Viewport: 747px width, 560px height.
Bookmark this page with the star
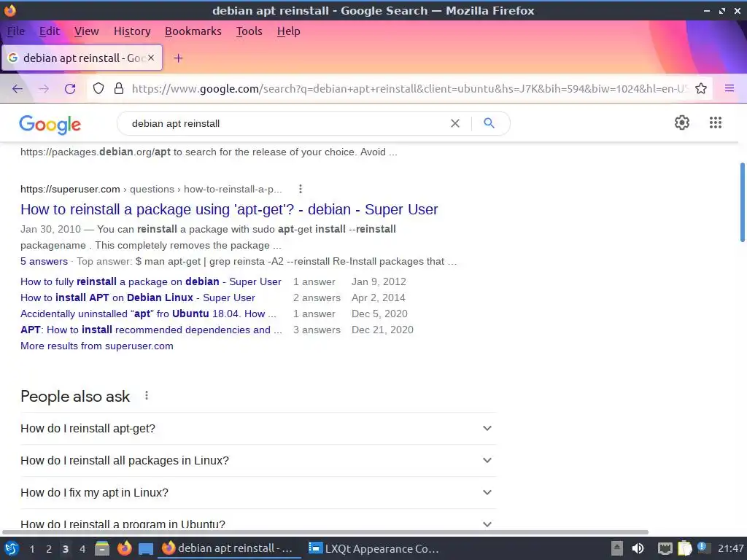pyautogui.click(x=701, y=88)
